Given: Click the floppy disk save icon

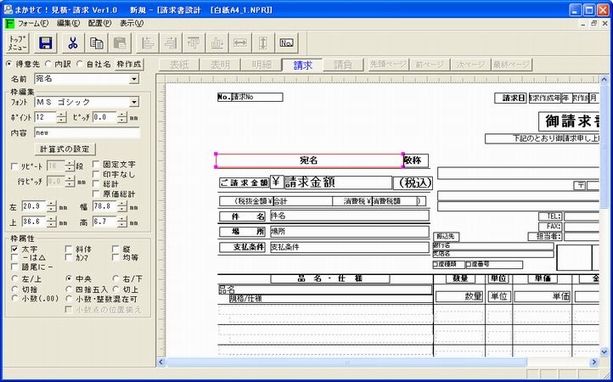Looking at the screenshot, I should tap(46, 43).
